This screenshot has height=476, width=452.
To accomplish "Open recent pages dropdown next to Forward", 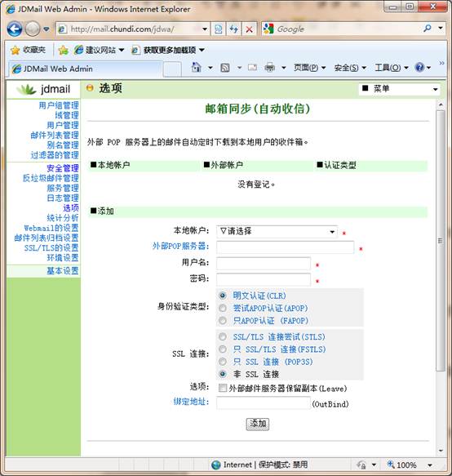I will click(x=47, y=29).
